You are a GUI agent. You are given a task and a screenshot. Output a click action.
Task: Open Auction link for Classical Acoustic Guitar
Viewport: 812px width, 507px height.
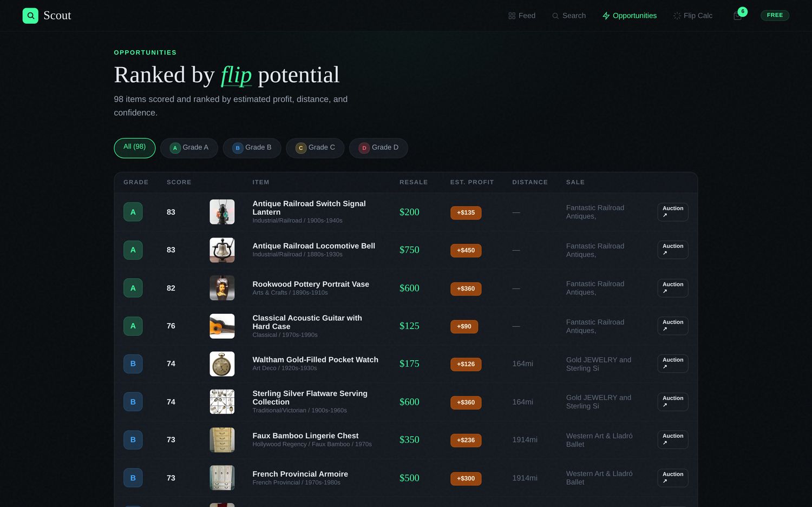tap(673, 326)
